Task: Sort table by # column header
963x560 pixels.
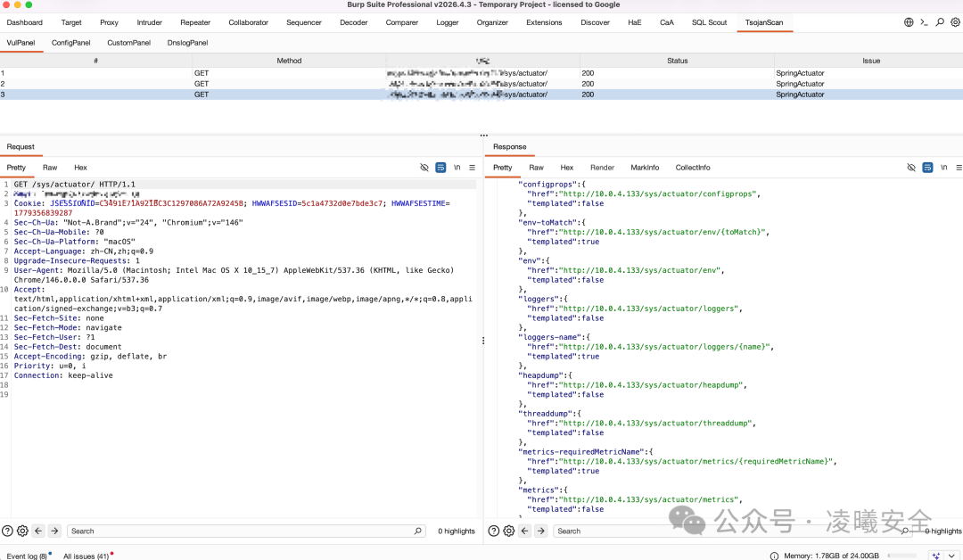Action: click(x=95, y=61)
